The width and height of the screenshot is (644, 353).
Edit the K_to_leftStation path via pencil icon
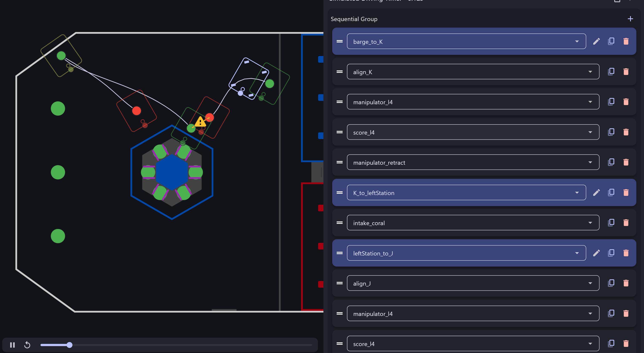point(596,192)
